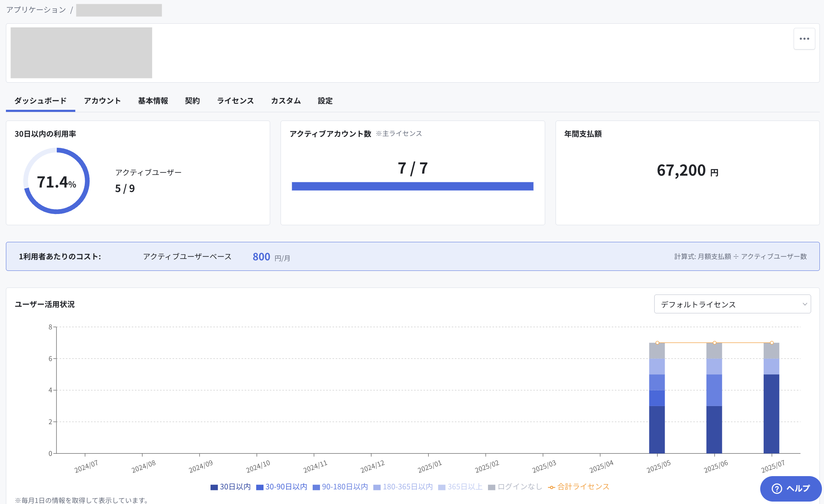Click the 5 / 9 active user count

[x=125, y=189]
